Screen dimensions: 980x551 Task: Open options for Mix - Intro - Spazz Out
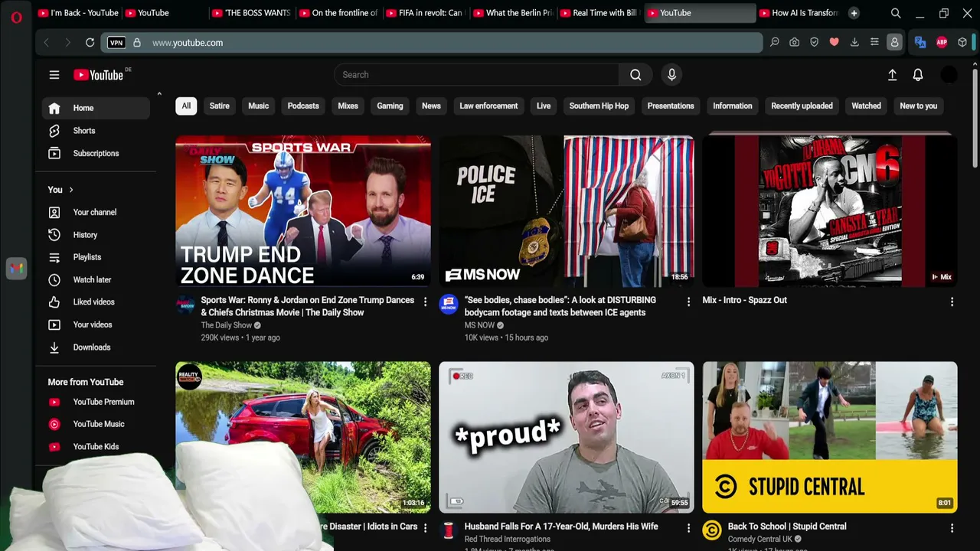point(952,302)
